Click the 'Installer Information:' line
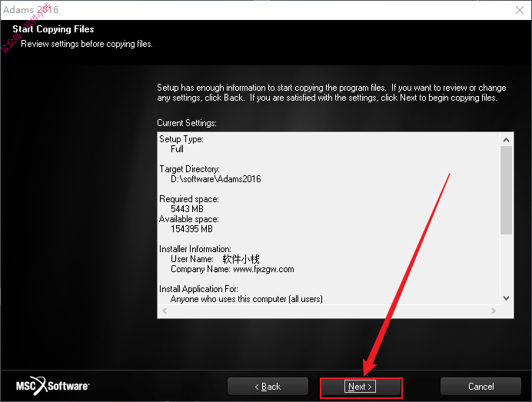The image size is (532, 402). [x=195, y=249]
